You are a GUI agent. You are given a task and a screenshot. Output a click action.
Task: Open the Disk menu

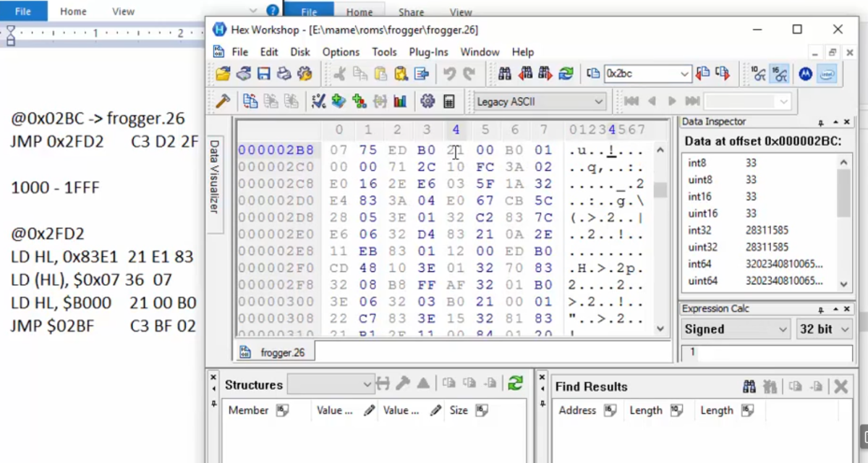(300, 52)
